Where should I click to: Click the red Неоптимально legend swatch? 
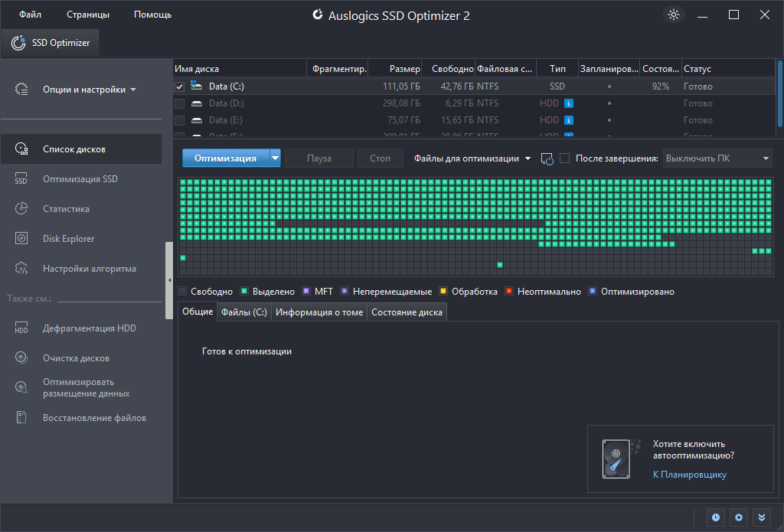(508, 292)
